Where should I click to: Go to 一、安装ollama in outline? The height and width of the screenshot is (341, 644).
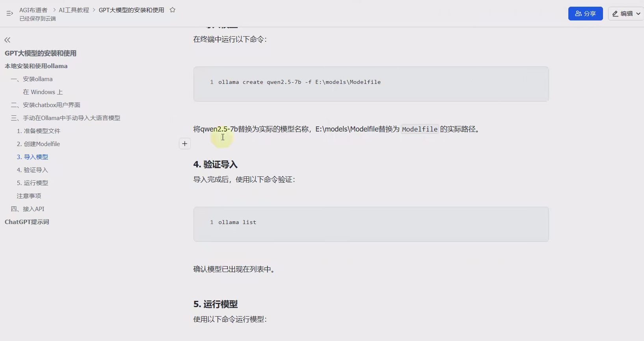(32, 79)
